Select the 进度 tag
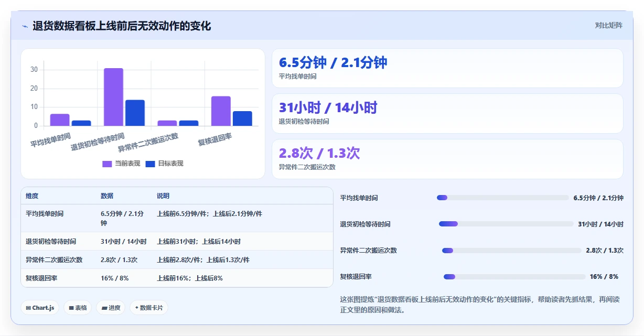644x336 pixels. coord(111,308)
